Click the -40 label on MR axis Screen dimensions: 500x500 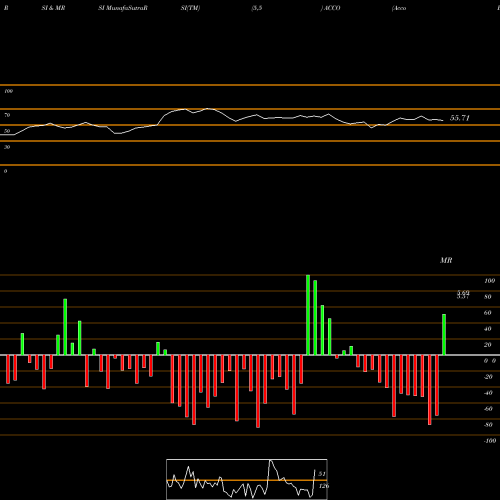pos(488,393)
